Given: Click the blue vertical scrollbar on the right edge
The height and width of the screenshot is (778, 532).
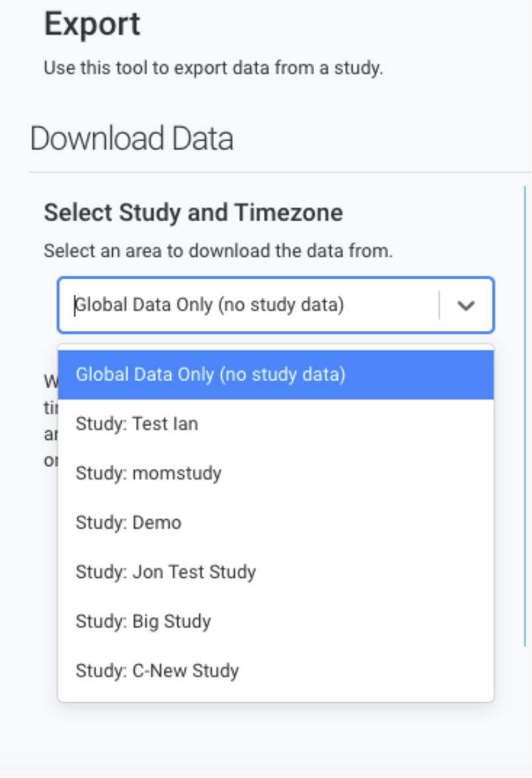Looking at the screenshot, I should [x=525, y=416].
